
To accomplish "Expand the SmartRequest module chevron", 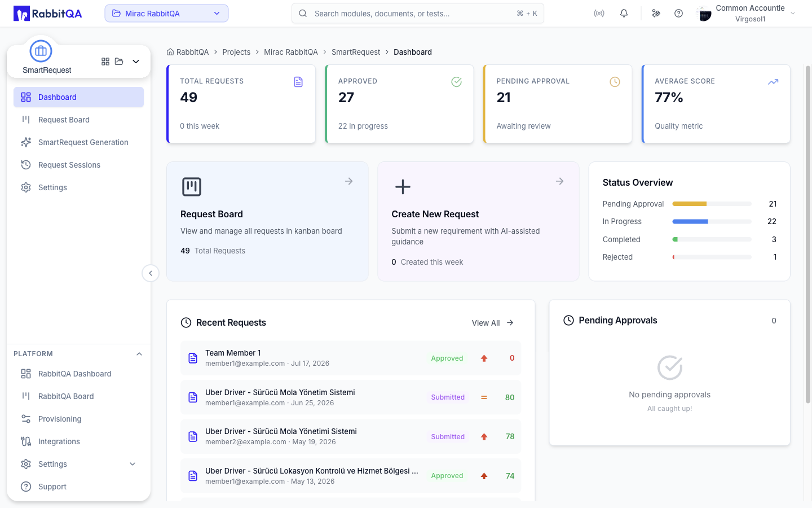I will 136,62.
